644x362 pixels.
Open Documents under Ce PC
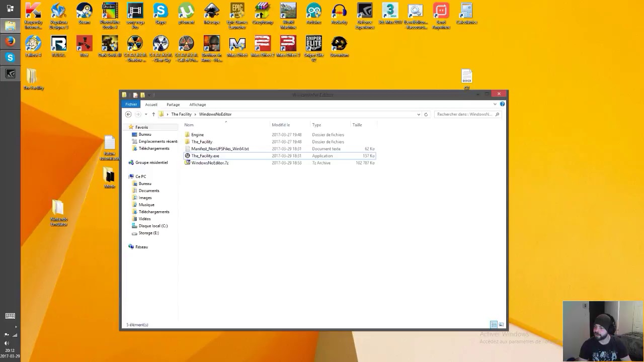tap(149, 191)
